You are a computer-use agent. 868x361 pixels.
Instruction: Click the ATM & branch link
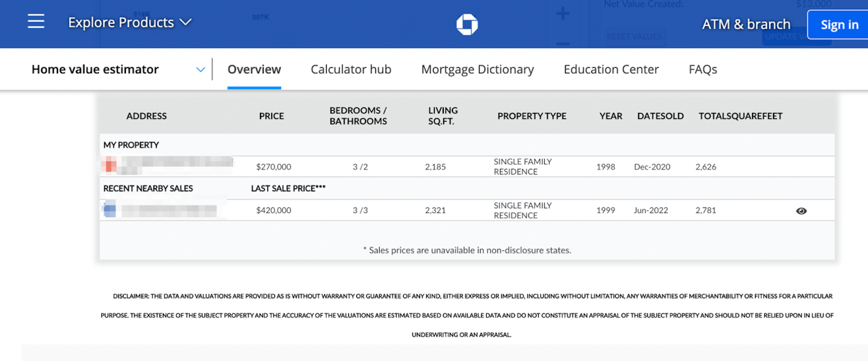746,24
